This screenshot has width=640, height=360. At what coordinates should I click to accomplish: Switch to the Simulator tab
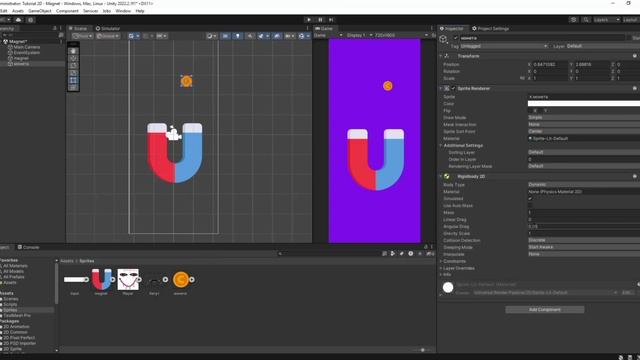click(108, 29)
